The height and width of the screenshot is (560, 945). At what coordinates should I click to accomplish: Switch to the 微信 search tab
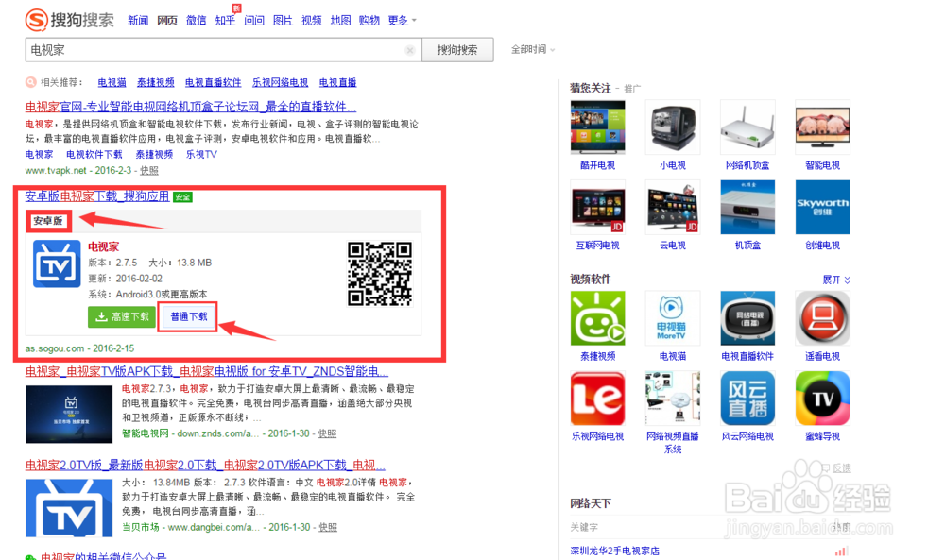(196, 21)
